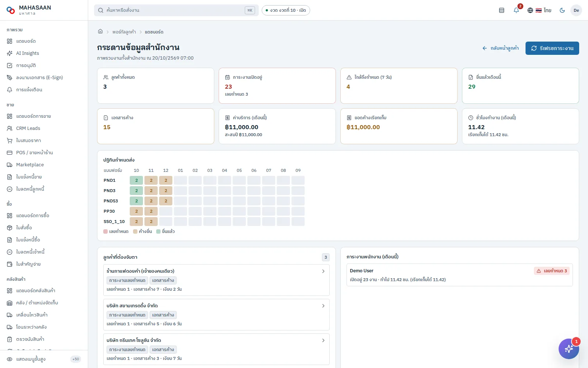Click PND1 month 10 calendar cell
This screenshot has height=368, width=588.
[x=136, y=180]
